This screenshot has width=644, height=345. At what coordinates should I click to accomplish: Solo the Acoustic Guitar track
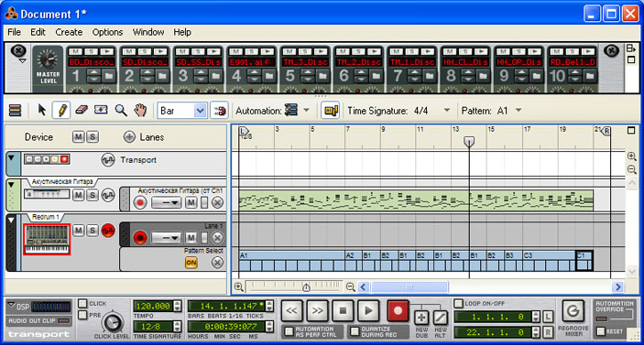[93, 195]
